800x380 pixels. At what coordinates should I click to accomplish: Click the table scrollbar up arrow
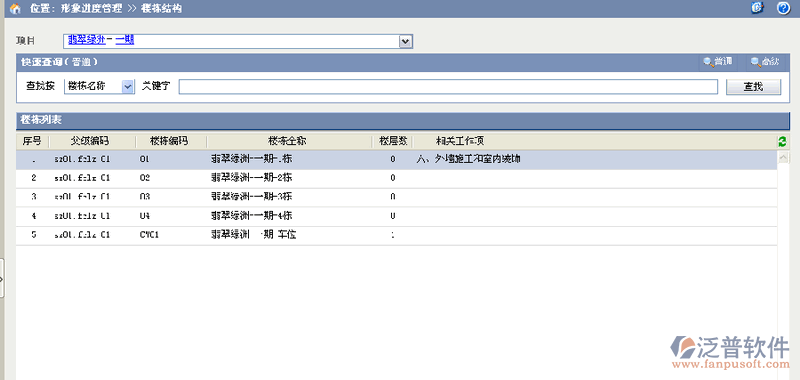(x=783, y=158)
